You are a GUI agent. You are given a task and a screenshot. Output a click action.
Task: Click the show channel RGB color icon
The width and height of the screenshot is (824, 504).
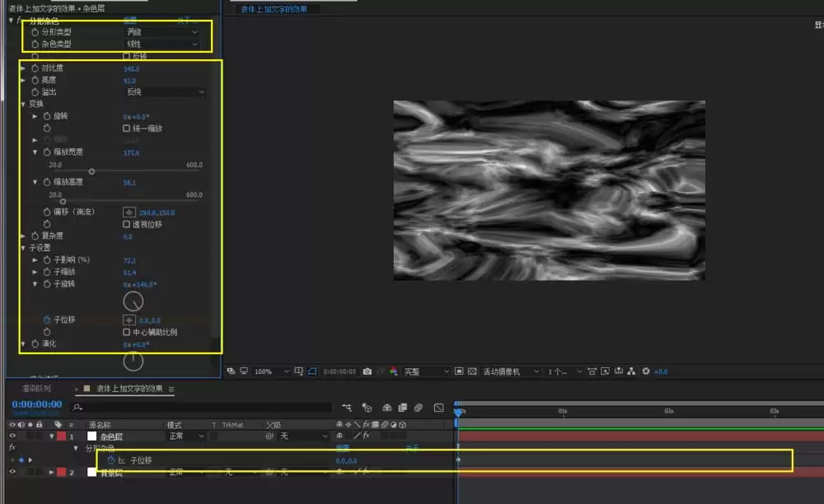[393, 371]
